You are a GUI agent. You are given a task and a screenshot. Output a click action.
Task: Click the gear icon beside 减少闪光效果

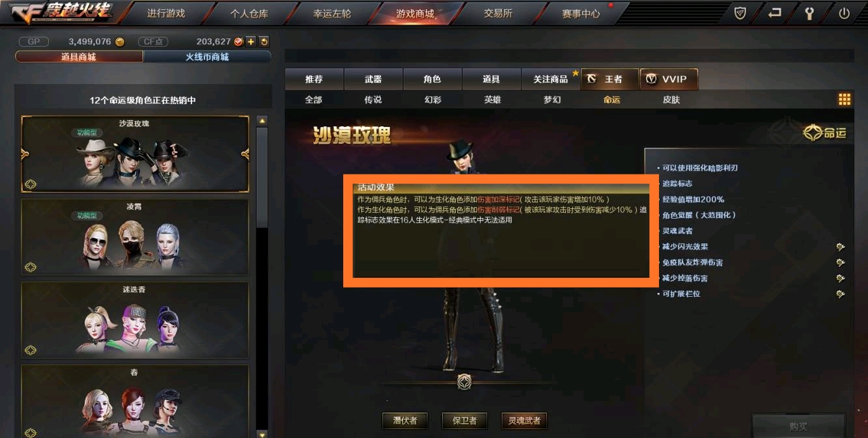[841, 247]
